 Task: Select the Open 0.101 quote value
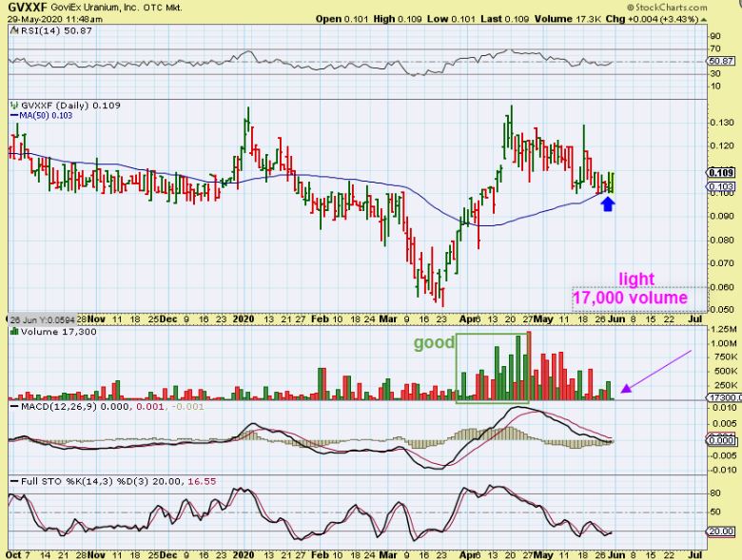tap(342, 19)
